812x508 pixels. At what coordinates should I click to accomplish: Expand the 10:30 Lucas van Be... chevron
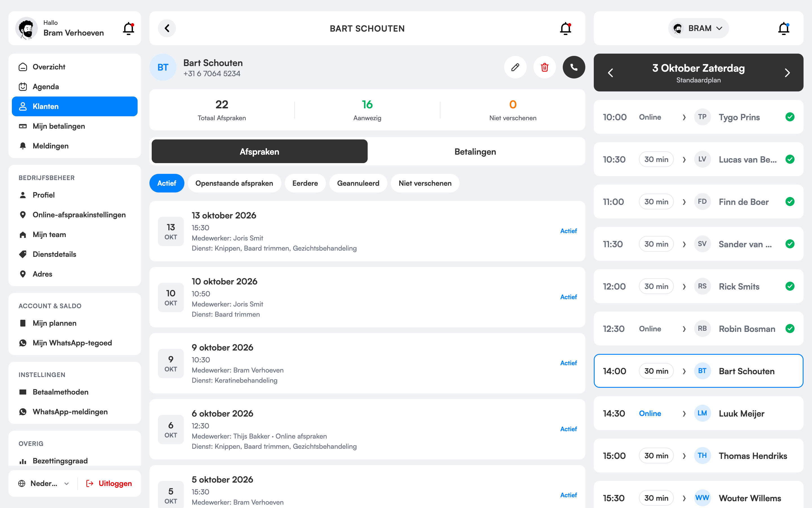[684, 159]
